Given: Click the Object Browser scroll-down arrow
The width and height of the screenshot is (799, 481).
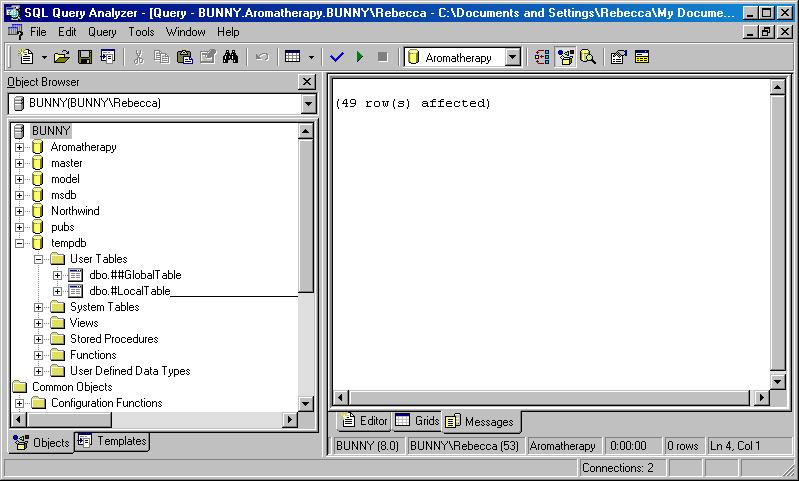Looking at the screenshot, I should (305, 404).
